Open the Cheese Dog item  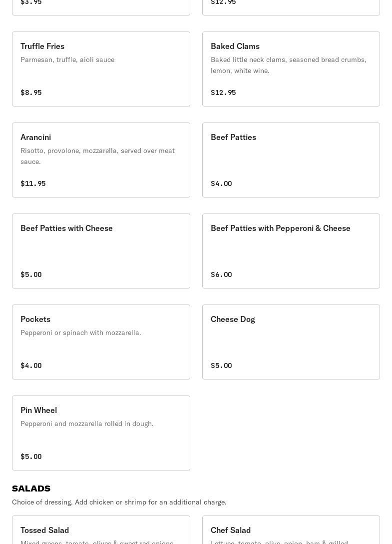tap(291, 342)
